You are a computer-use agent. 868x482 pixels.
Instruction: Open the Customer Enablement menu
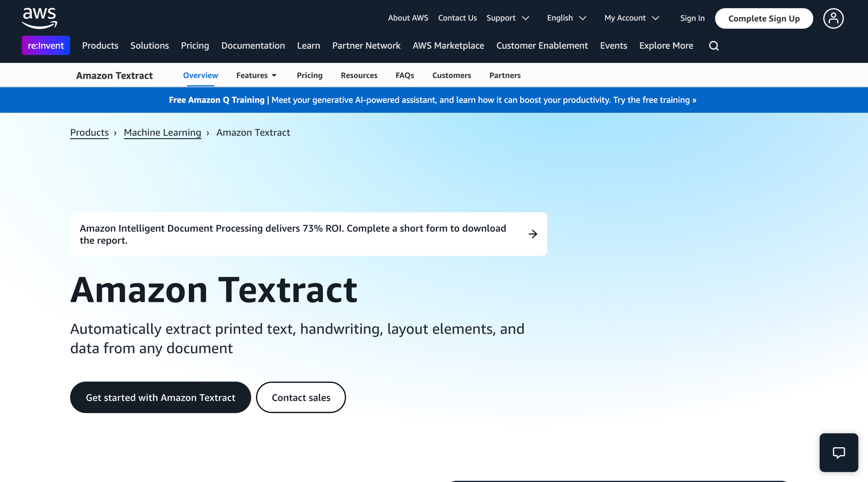(x=542, y=46)
